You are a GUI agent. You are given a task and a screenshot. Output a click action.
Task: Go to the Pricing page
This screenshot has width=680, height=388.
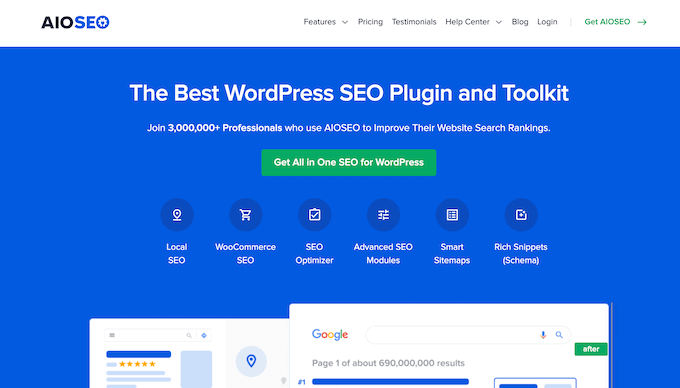(370, 22)
